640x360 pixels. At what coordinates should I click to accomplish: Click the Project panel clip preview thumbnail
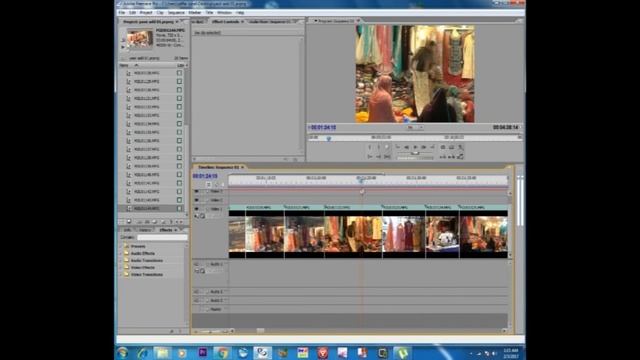140,39
